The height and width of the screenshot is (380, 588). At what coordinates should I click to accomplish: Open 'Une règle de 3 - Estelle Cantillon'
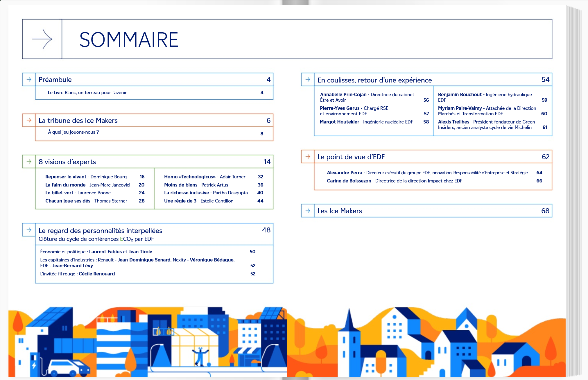click(199, 201)
